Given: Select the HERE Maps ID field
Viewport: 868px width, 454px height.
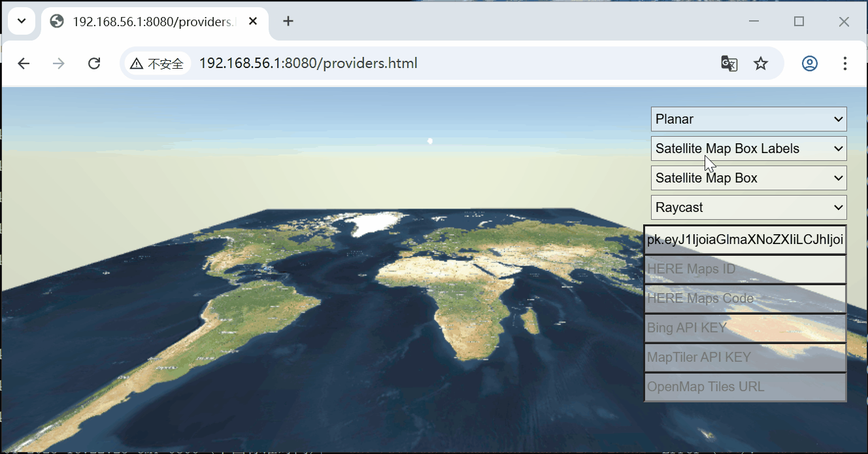Looking at the screenshot, I should tap(745, 269).
